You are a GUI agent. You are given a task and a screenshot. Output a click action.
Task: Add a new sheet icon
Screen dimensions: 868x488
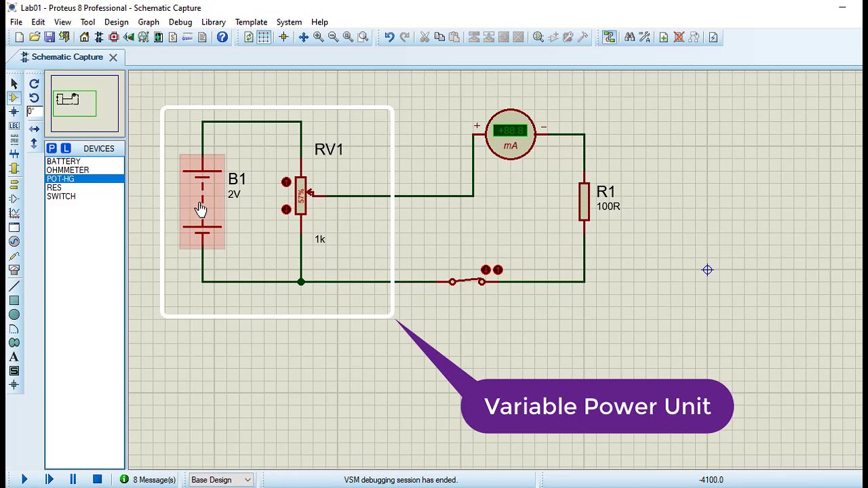coord(663,37)
